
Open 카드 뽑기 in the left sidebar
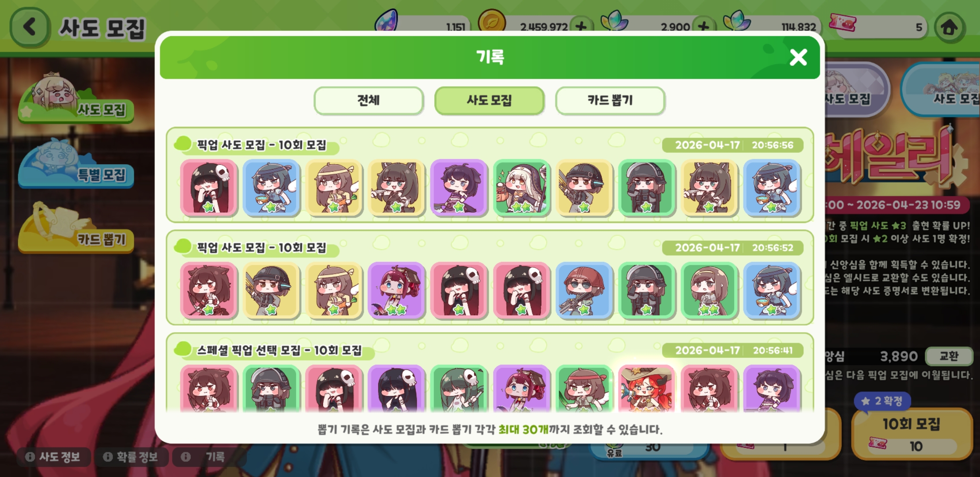tap(75, 230)
